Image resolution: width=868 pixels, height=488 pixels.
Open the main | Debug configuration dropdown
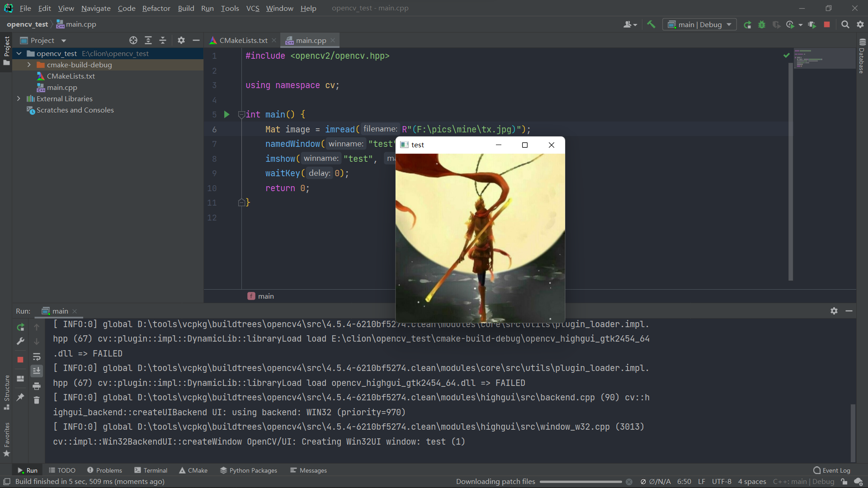click(x=699, y=25)
